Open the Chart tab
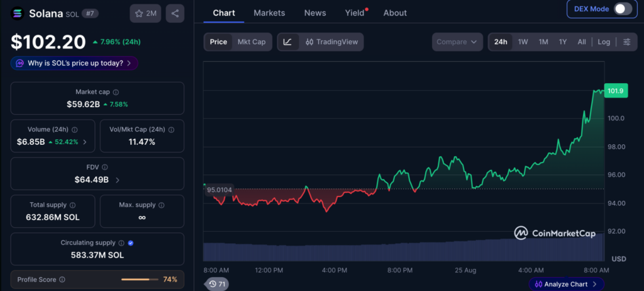This screenshot has height=291, width=644. click(224, 13)
